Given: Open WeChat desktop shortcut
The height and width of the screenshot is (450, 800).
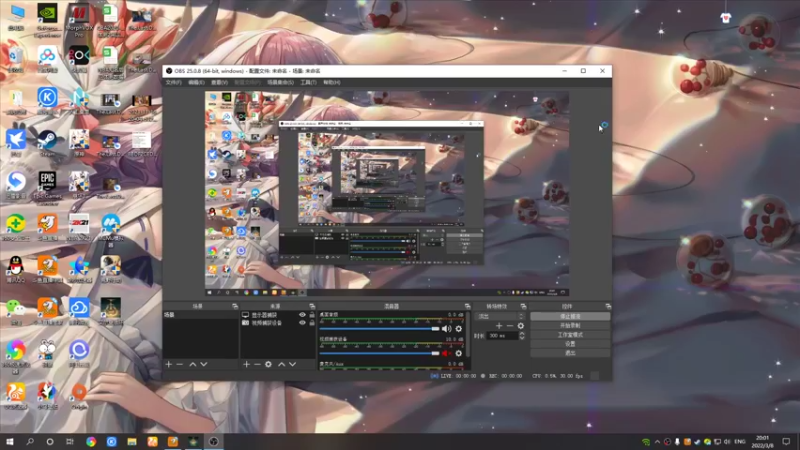Looking at the screenshot, I should coord(16,311).
